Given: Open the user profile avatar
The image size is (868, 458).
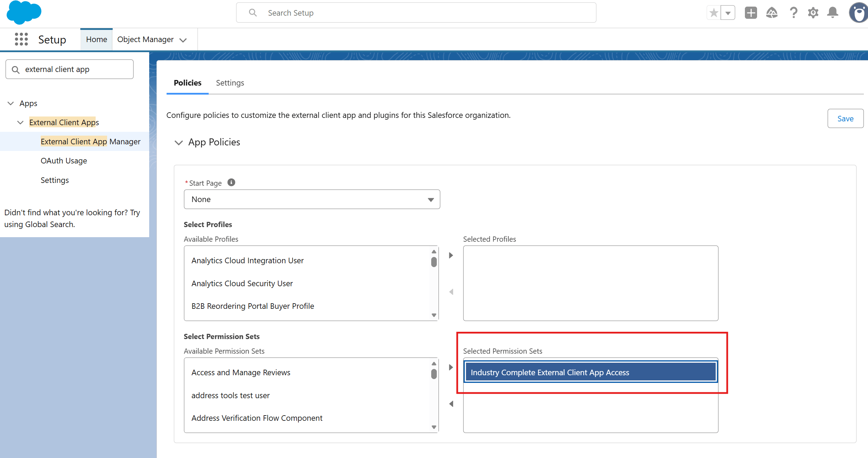Looking at the screenshot, I should coord(858,13).
